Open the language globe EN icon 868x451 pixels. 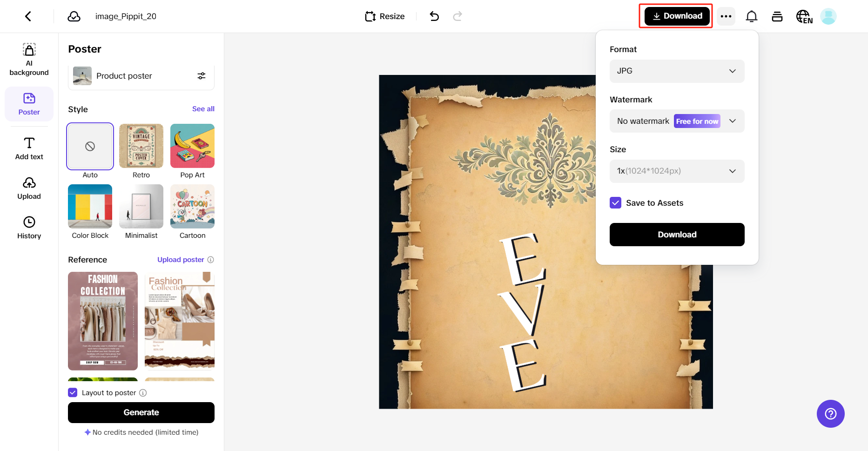click(804, 17)
